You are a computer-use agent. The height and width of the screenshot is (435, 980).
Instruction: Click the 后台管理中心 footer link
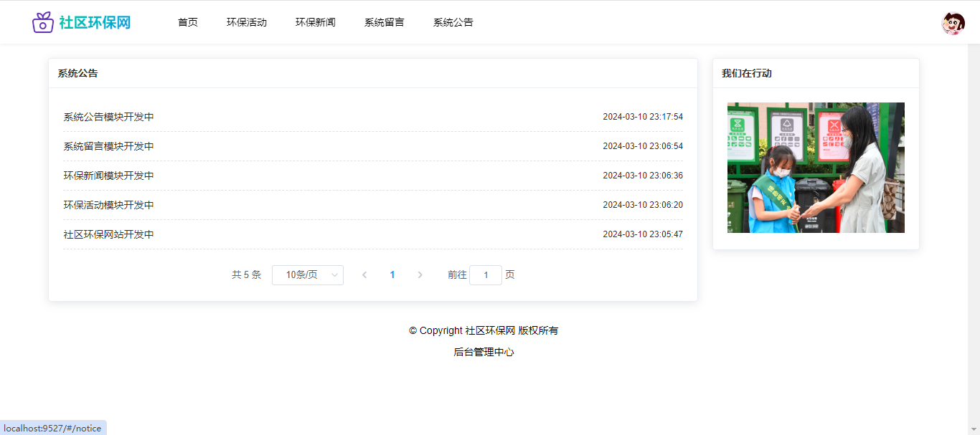484,352
